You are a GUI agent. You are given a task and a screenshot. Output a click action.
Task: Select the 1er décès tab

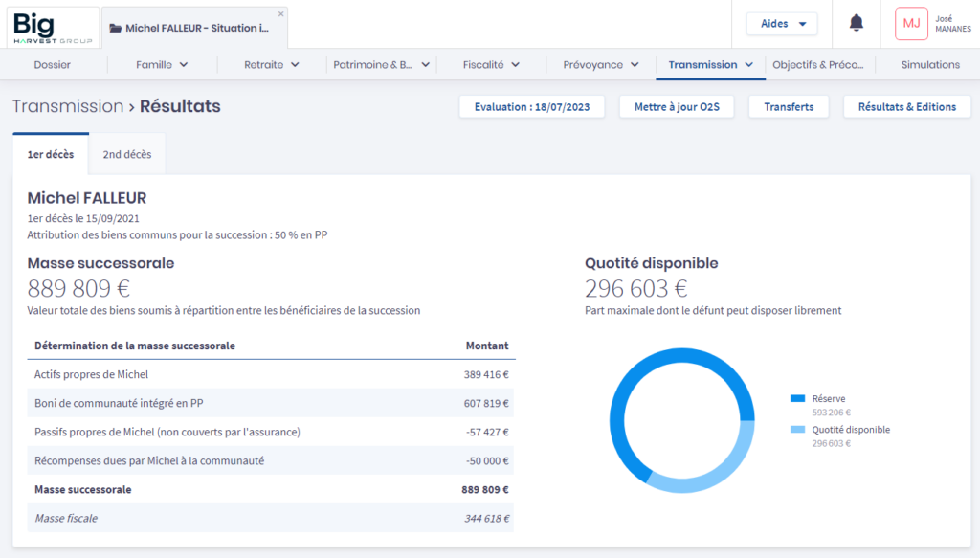click(x=51, y=154)
